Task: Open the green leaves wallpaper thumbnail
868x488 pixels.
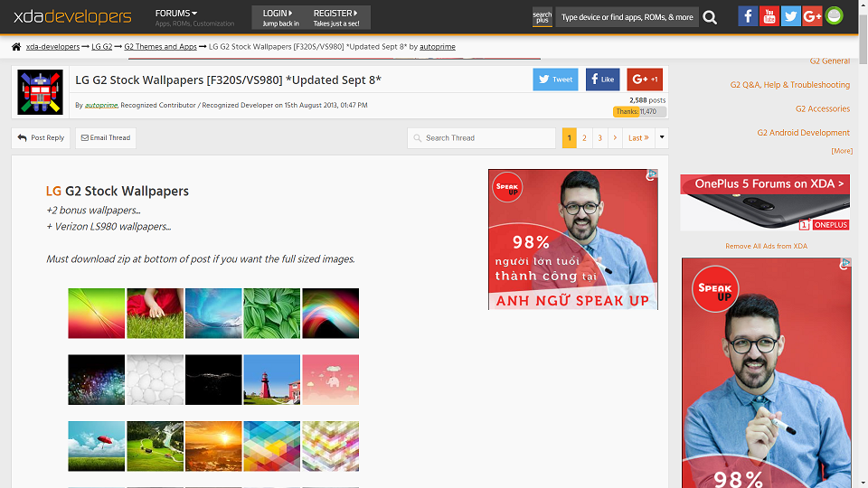Action: 272,314
